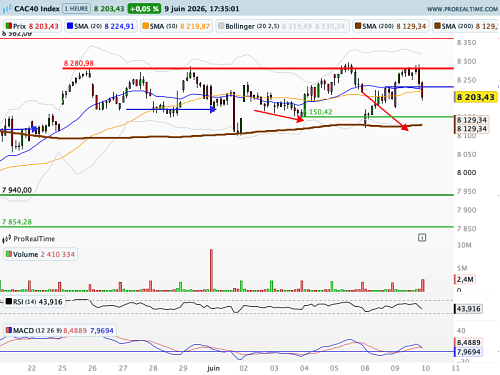
Task: Click date 08 on the time axis
Action: 365,368
